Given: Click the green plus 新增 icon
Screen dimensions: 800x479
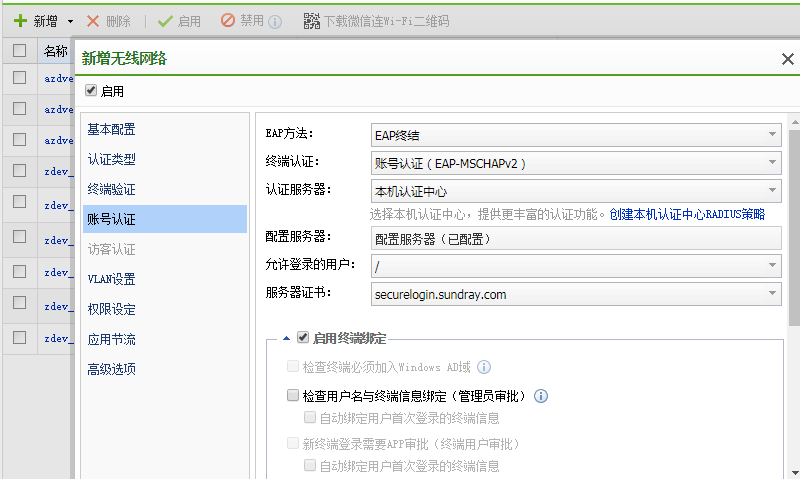Looking at the screenshot, I should click(20, 21).
